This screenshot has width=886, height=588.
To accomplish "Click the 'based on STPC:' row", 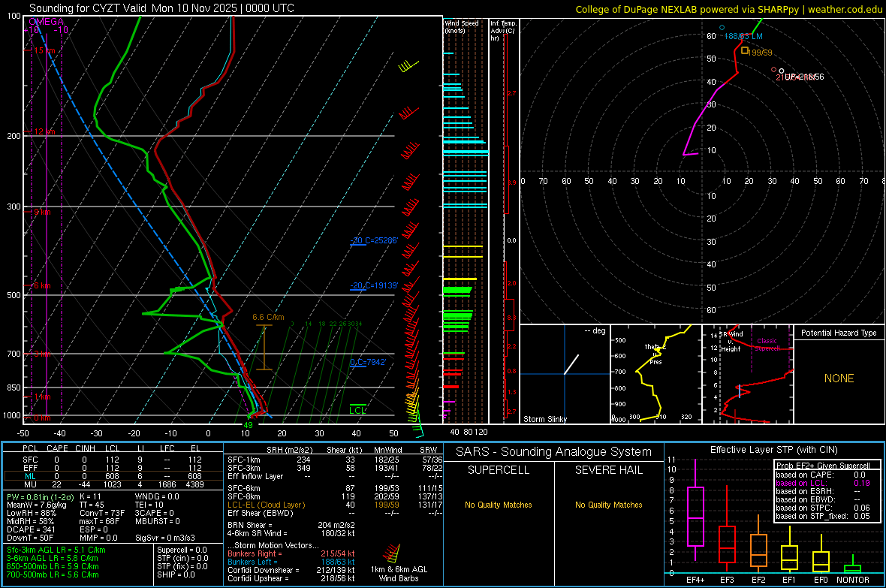I will (823, 508).
